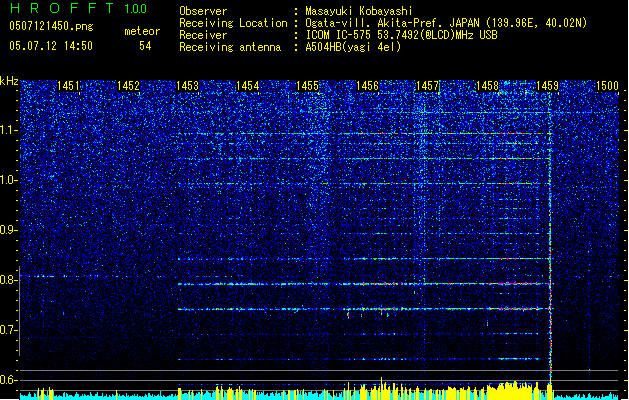Click the 1500 time marker
The image size is (629, 400).
pos(607,85)
